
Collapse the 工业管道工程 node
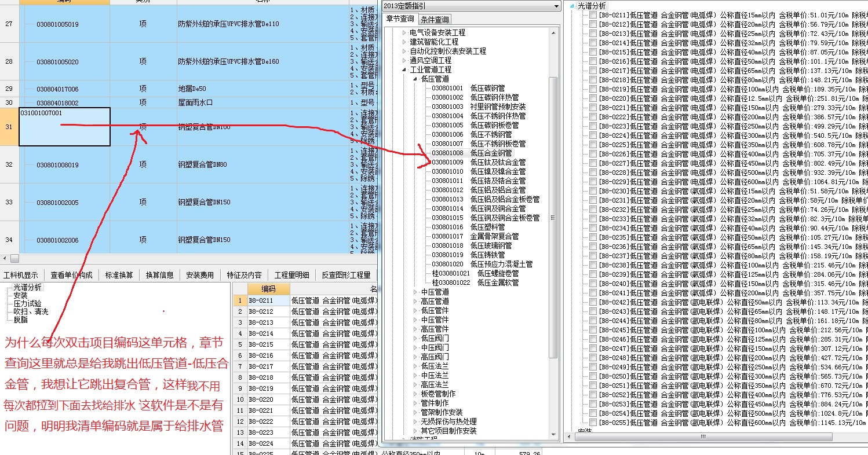click(404, 70)
